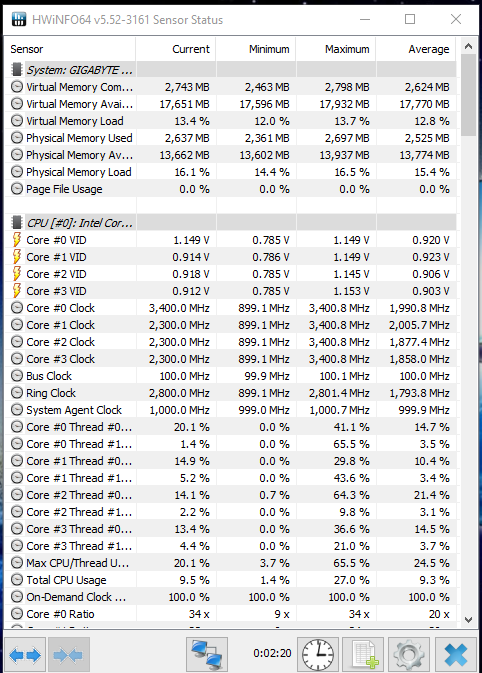Start logging with the sheet-plus icon

coord(365,655)
